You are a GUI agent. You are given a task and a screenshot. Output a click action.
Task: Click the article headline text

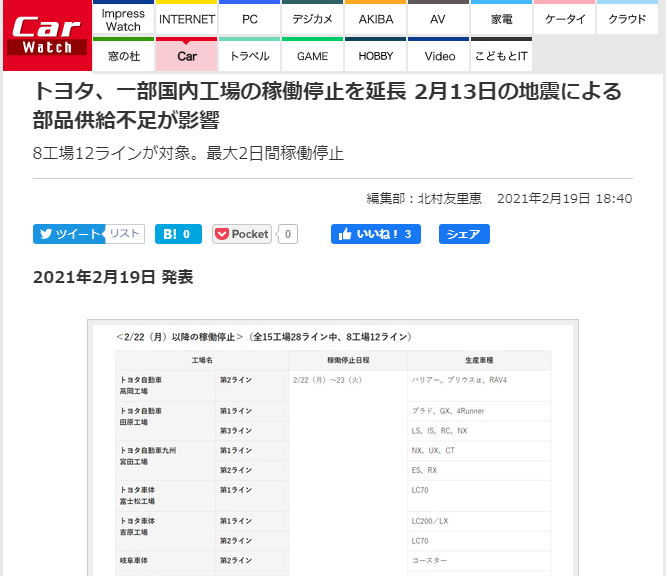click(x=327, y=105)
